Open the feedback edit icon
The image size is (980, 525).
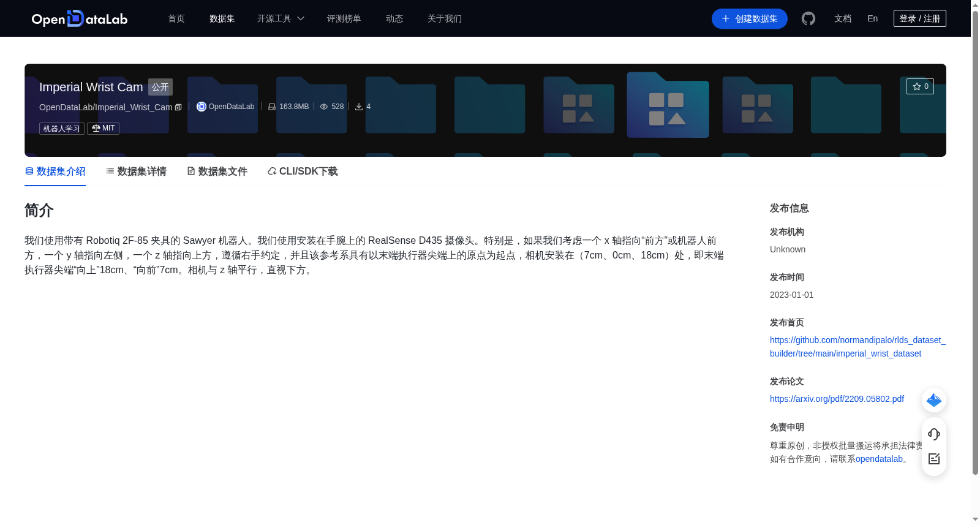(934, 459)
